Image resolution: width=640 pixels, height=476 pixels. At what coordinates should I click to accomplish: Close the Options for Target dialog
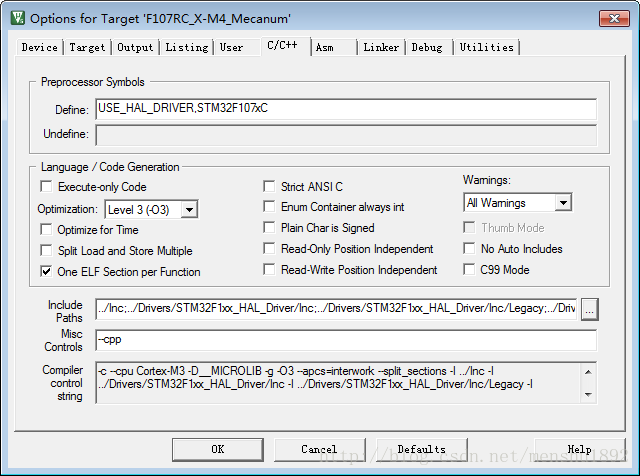point(614,18)
